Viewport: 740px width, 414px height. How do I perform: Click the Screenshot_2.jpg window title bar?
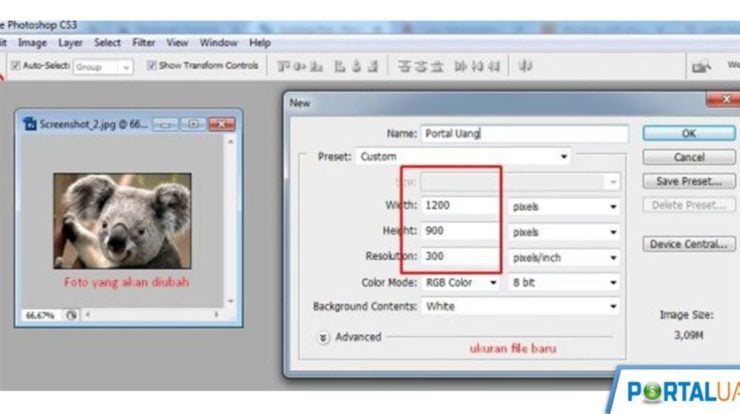(129, 124)
